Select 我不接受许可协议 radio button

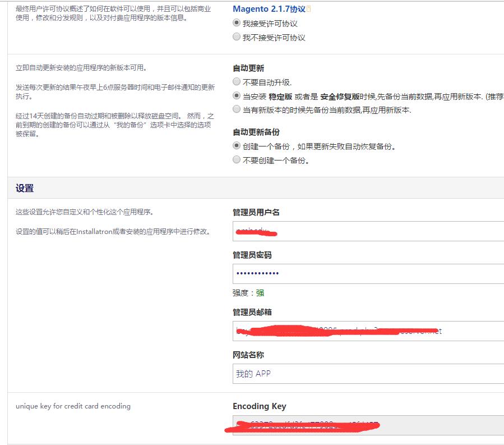click(x=237, y=36)
